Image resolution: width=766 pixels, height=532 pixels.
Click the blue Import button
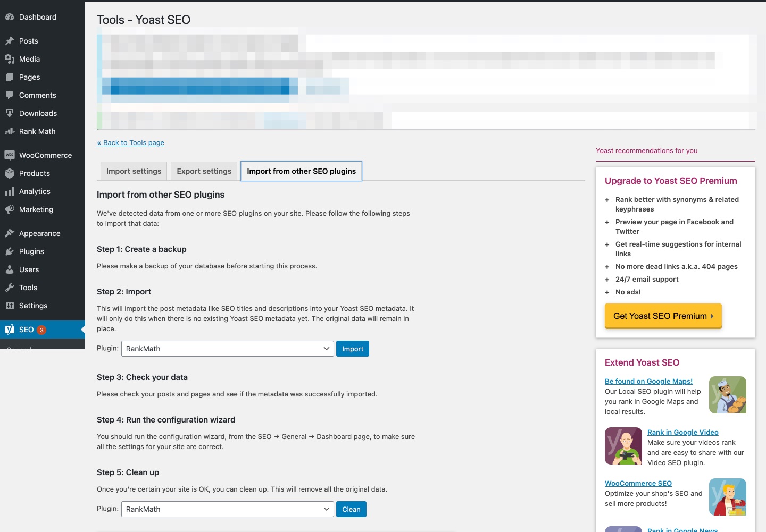click(x=352, y=349)
